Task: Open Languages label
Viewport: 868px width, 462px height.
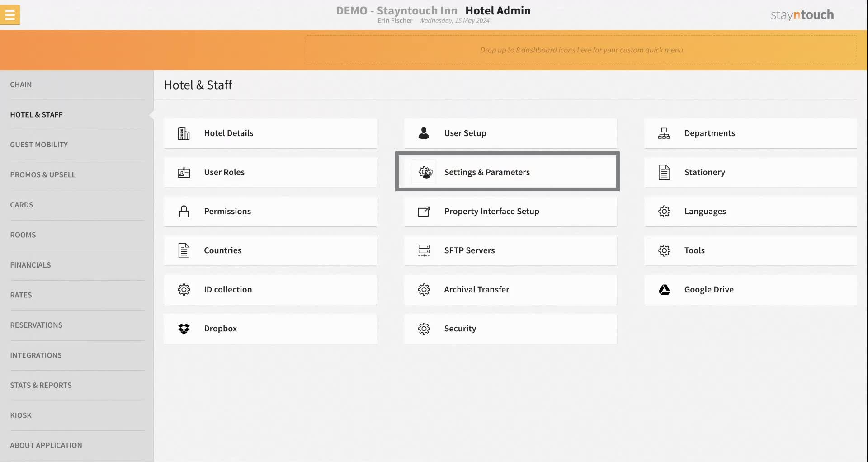Action: point(705,211)
